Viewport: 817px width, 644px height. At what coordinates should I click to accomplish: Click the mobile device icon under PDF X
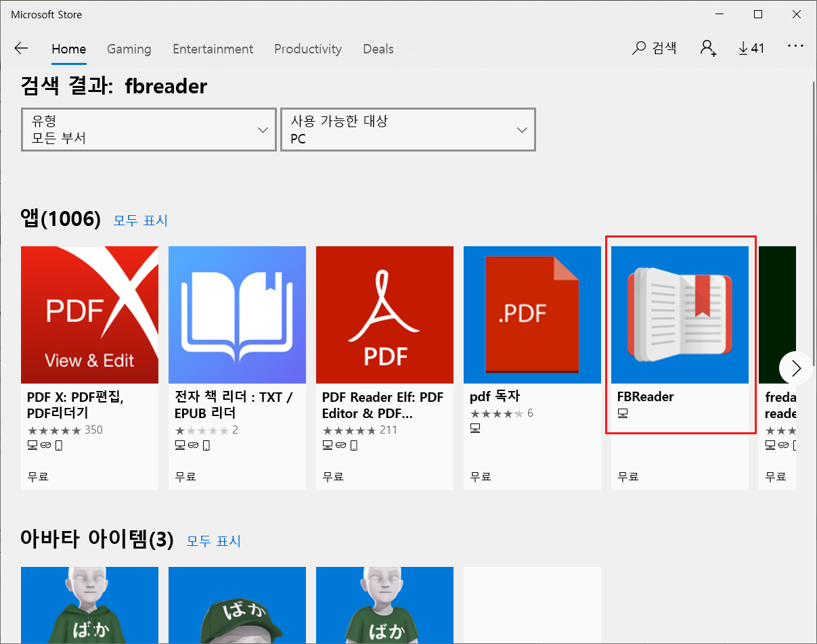(x=59, y=445)
